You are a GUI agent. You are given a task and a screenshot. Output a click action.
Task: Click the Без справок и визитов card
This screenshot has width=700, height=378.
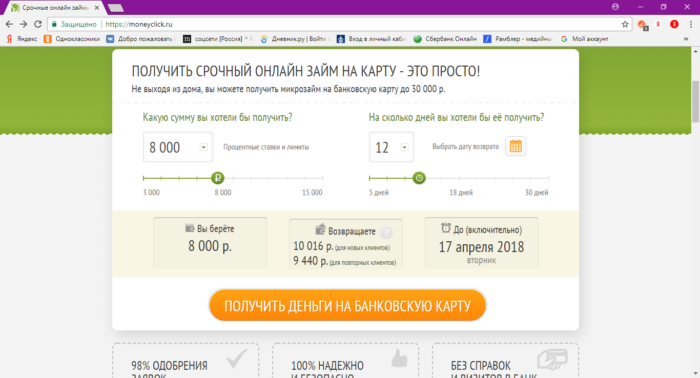[x=505, y=361]
